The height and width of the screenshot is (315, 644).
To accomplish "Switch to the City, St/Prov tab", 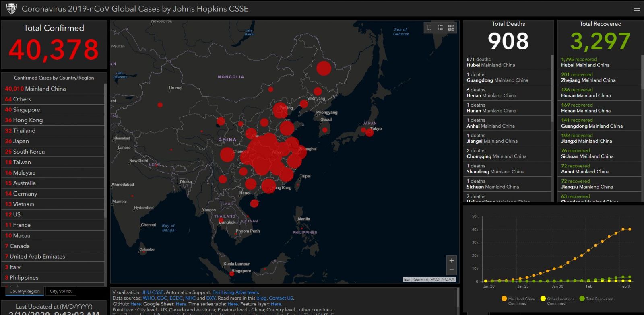I will pos(61,291).
